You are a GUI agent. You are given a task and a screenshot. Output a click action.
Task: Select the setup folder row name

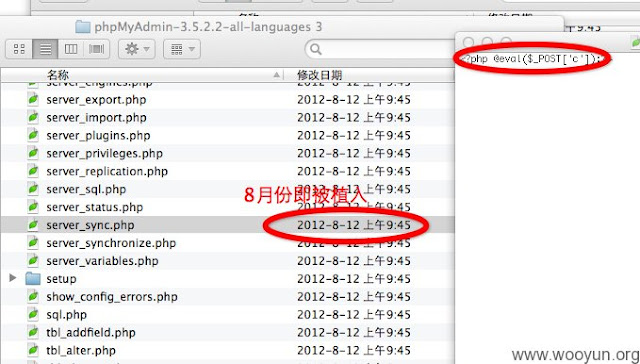click(x=61, y=279)
